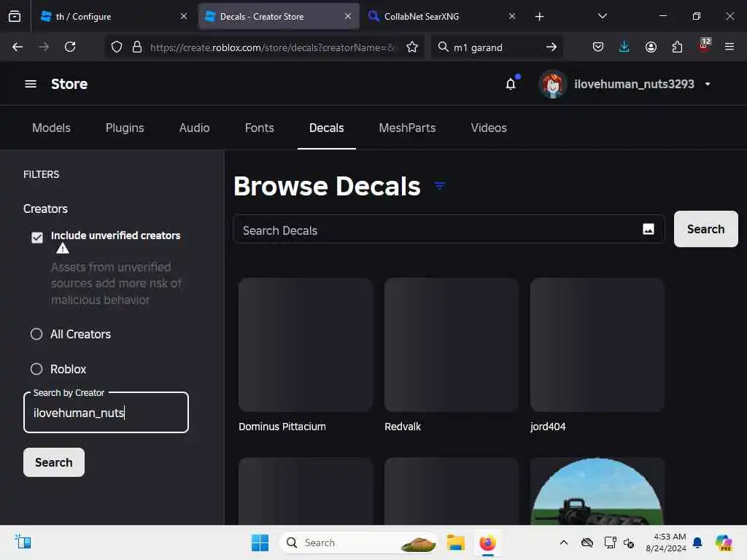
Task: Click Search button beside Search Decals
Action: pos(705,229)
